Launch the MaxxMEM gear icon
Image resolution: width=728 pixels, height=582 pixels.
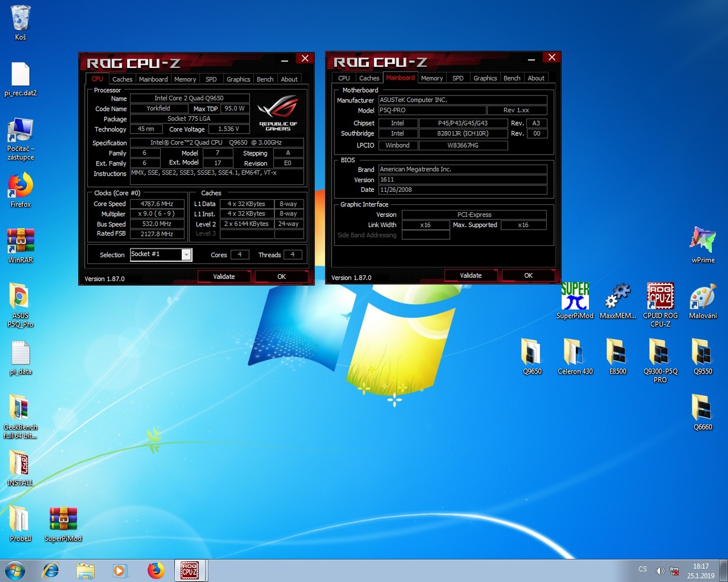point(617,301)
